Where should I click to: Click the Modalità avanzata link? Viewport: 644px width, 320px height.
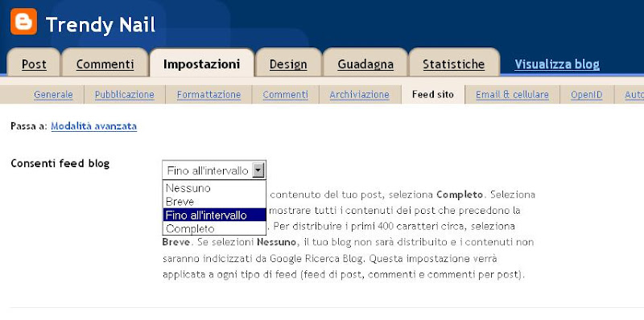click(93, 126)
